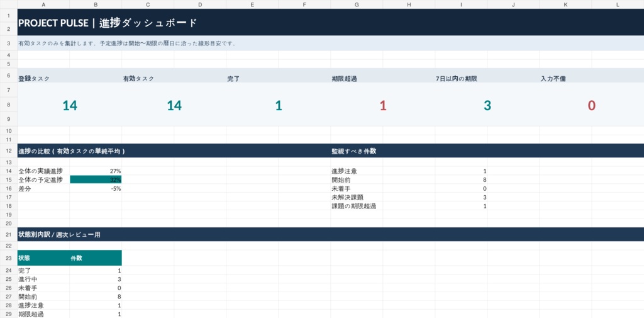Screen dimensions: 644x318
Task: Select column B header
Action: [96, 4]
